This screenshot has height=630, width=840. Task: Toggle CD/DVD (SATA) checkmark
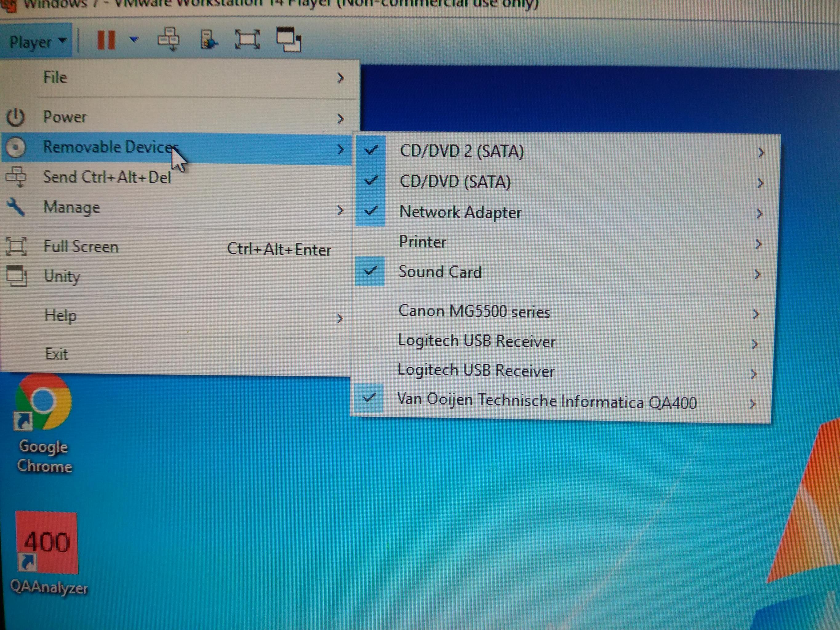(x=371, y=181)
